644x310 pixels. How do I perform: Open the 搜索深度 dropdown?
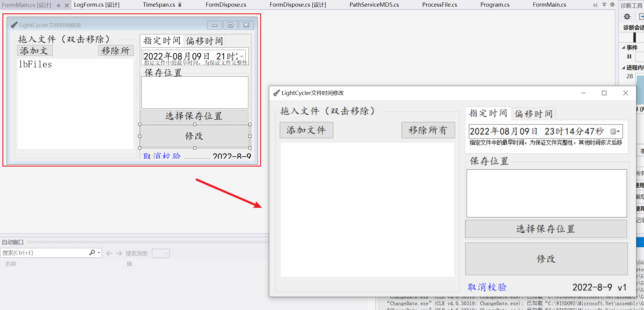(161, 253)
